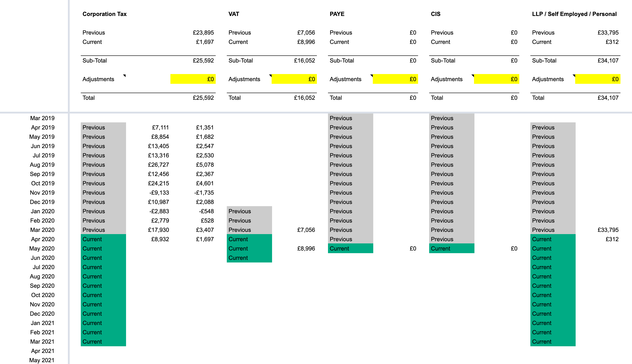The image size is (632, 364).
Task: Select the Mar 2021 row label
Action: (x=42, y=342)
